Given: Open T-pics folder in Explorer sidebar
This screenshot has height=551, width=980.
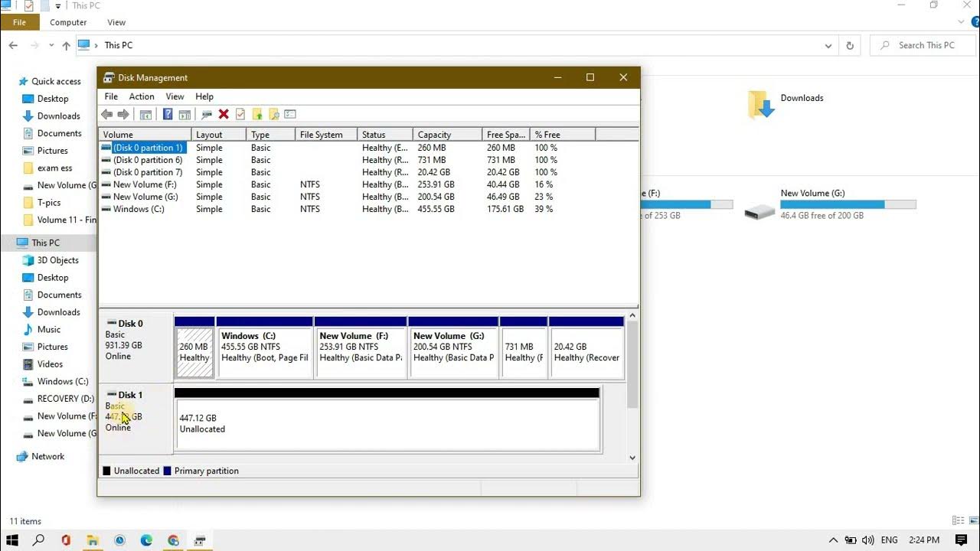Looking at the screenshot, I should coord(49,203).
